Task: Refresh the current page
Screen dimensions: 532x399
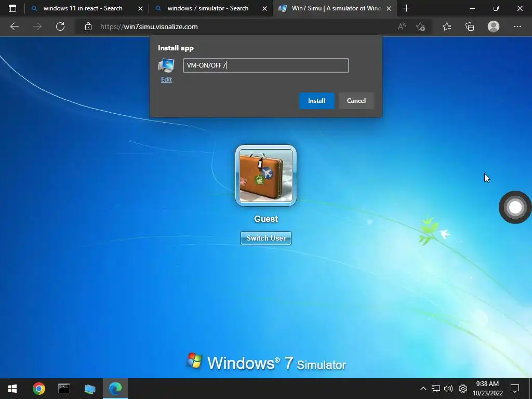Action: [60, 26]
